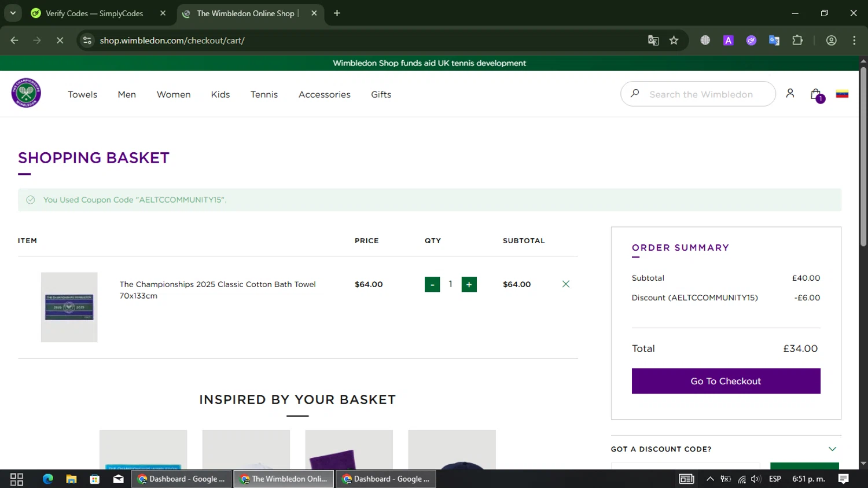Click the £34.00 total amount
The height and width of the screenshot is (488, 868).
pos(800,348)
